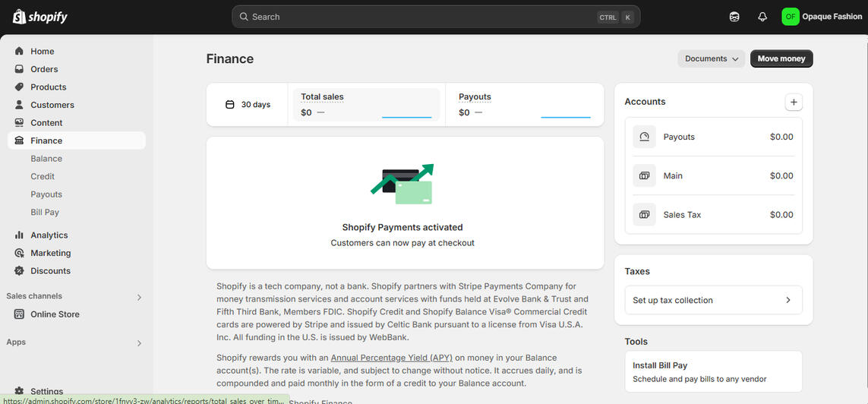
Task: Open Content in the sidebar
Action: coord(77,122)
